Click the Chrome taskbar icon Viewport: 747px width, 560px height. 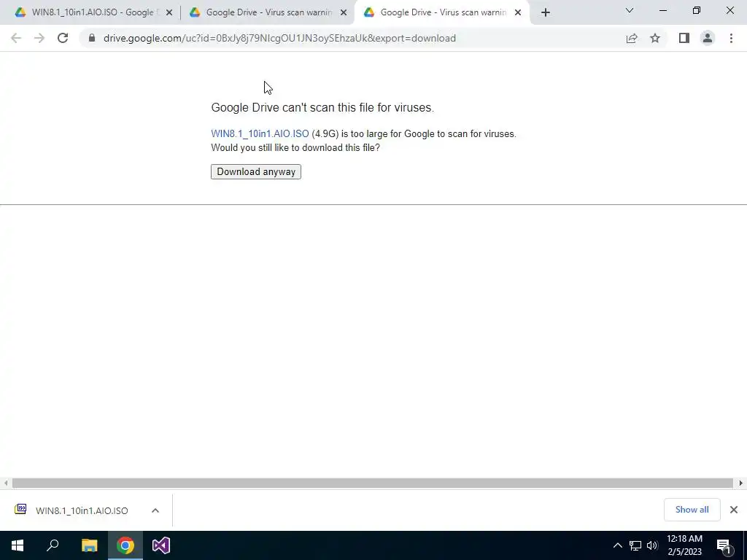(x=125, y=545)
